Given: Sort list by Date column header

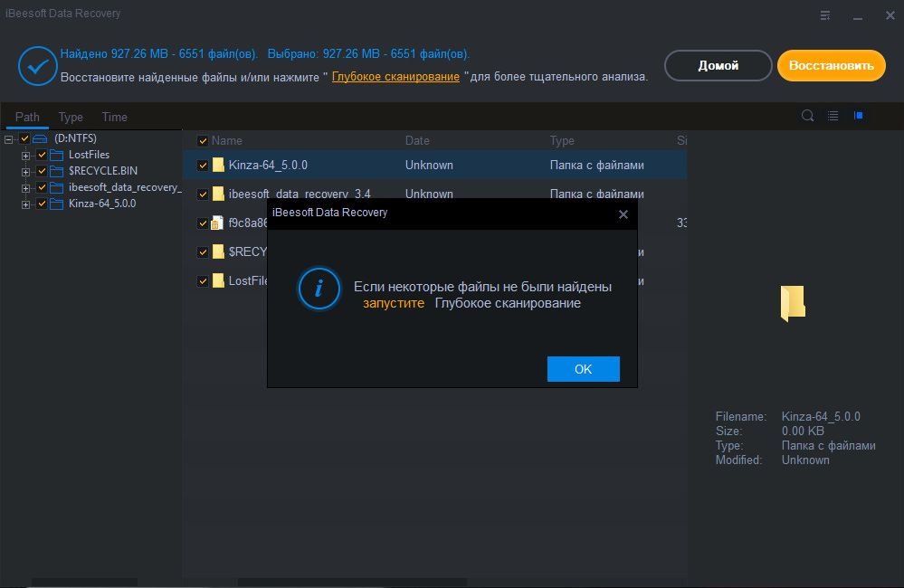Looking at the screenshot, I should coord(417,140).
